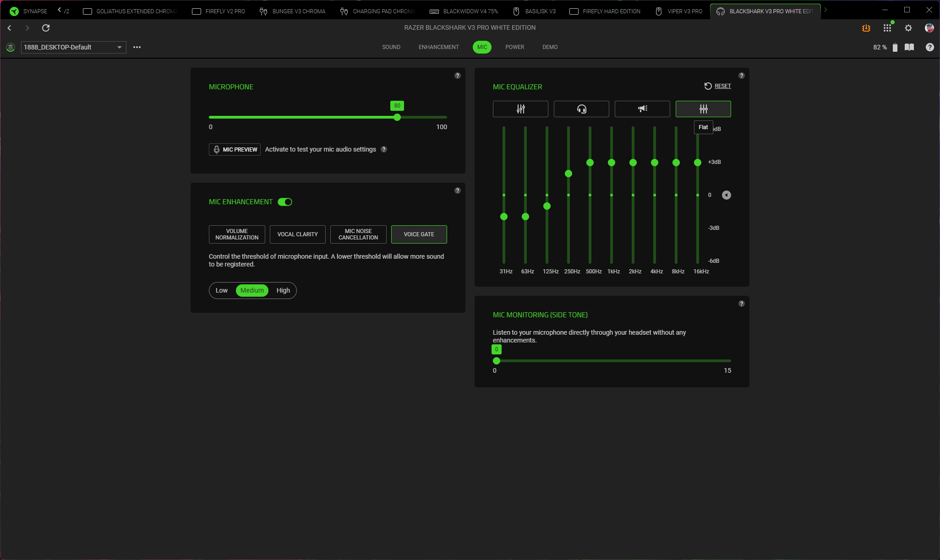This screenshot has height=560, width=940.
Task: Set voice gate threshold to High
Action: click(x=283, y=290)
